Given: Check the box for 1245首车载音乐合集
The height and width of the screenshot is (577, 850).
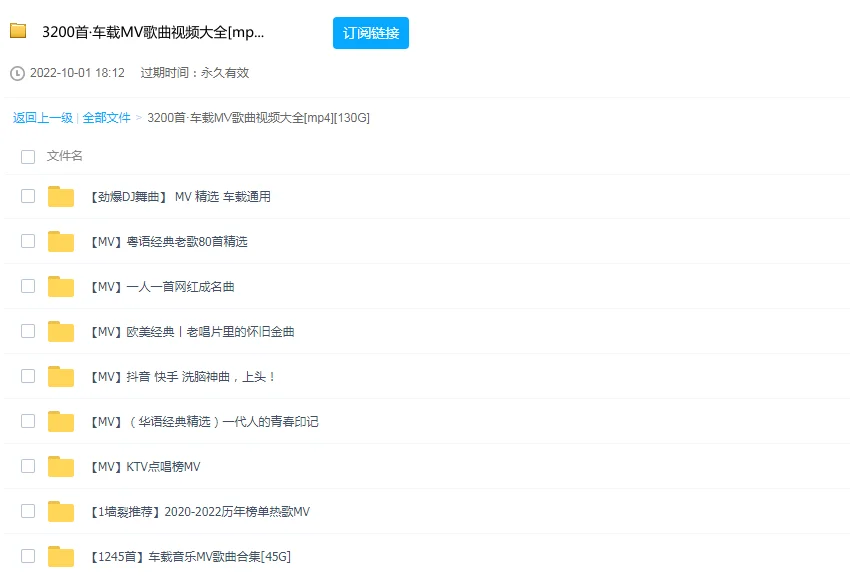Looking at the screenshot, I should pyautogui.click(x=27, y=556).
